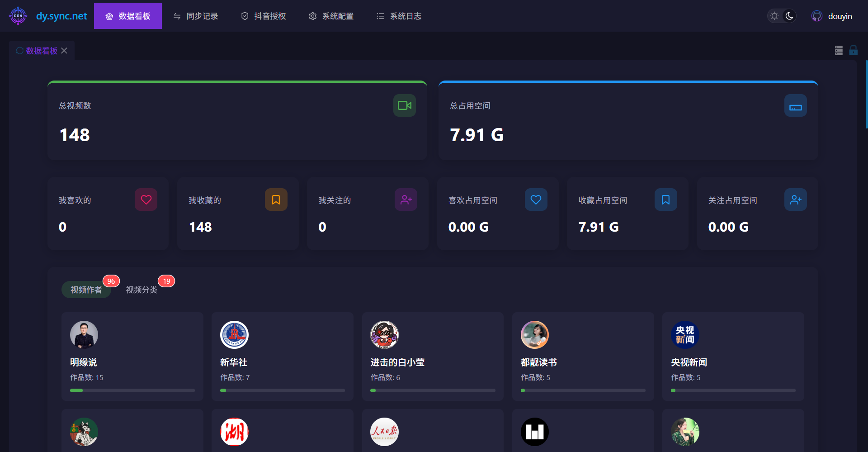Click the layout list icon beside lock
This screenshot has width=868, height=452.
coord(839,50)
